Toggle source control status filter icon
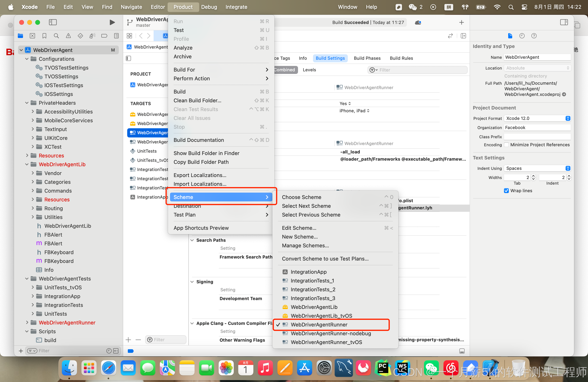This screenshot has height=382, width=588. [116, 351]
